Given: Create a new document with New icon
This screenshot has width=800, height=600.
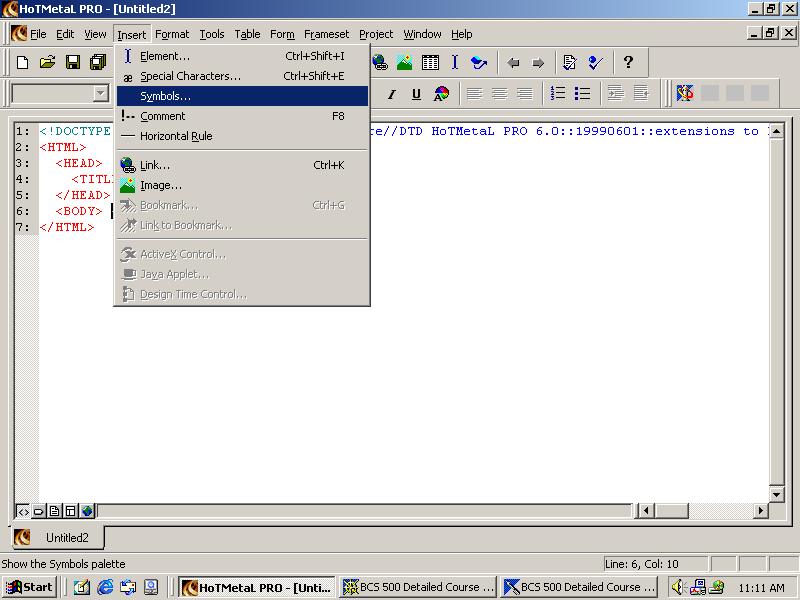Looking at the screenshot, I should [x=22, y=63].
